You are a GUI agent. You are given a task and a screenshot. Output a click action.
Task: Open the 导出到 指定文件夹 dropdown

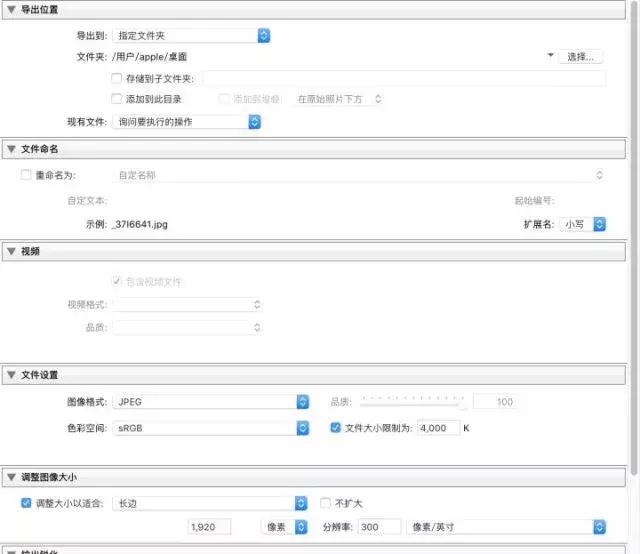pyautogui.click(x=191, y=36)
